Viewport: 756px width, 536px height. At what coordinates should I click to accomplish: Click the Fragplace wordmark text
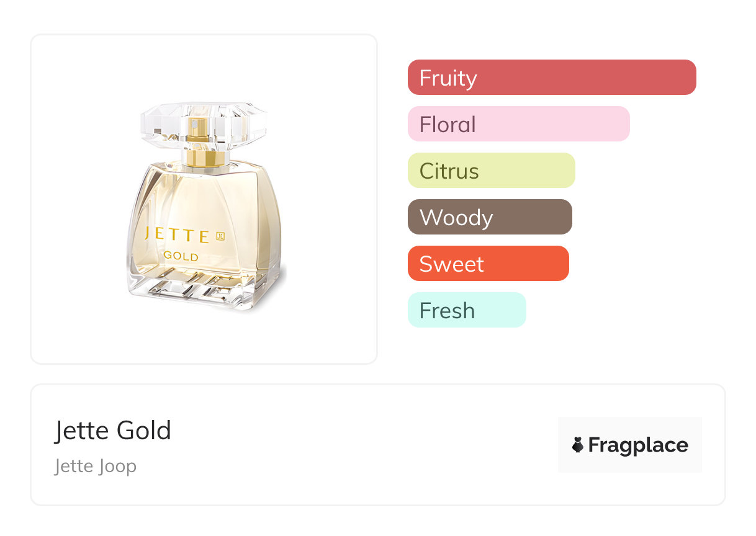(638, 445)
